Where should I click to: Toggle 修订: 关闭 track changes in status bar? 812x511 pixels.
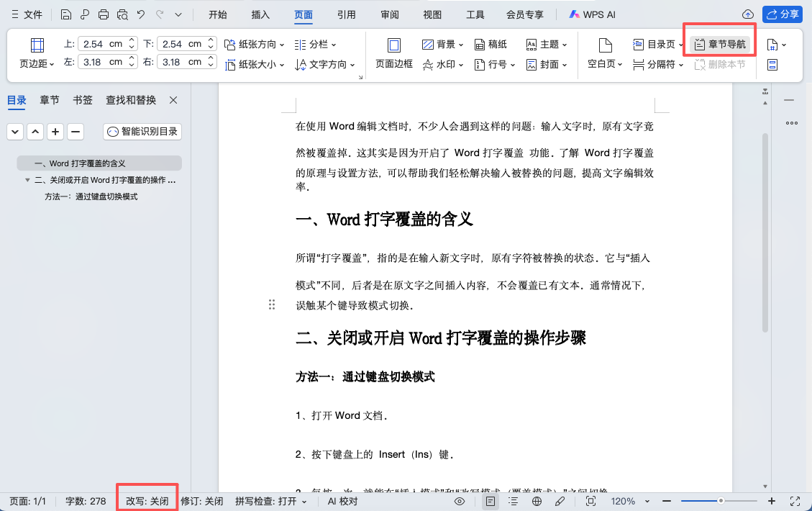[x=202, y=501]
